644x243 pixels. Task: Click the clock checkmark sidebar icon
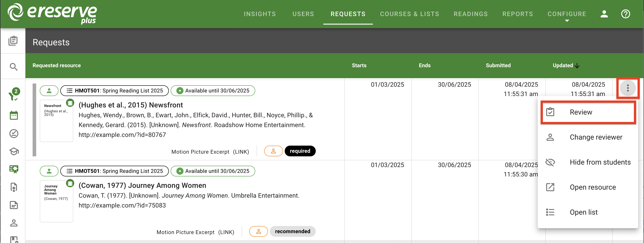point(13,134)
